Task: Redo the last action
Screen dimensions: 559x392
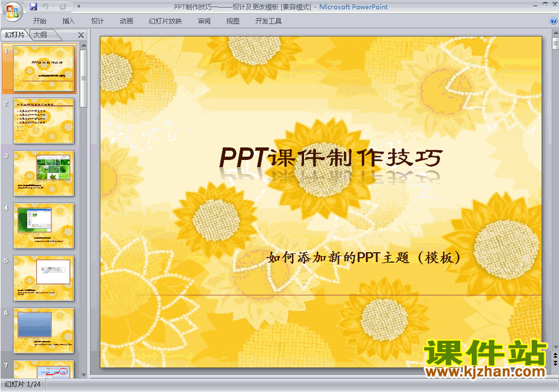Action: click(63, 7)
